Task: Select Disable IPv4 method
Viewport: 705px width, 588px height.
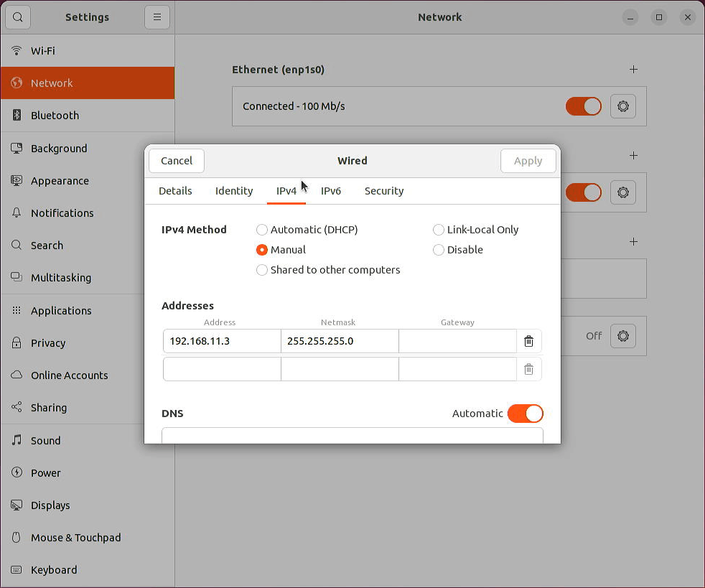Action: coord(458,250)
